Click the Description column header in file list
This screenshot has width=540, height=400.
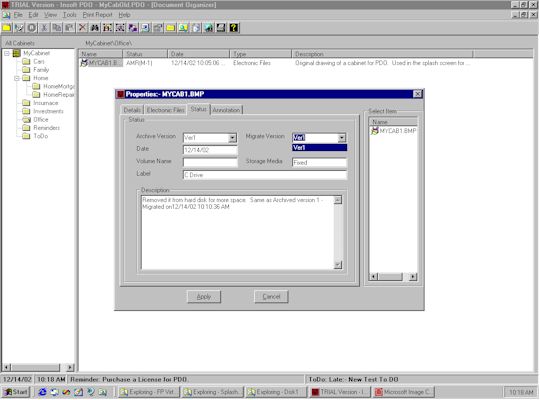(382, 54)
